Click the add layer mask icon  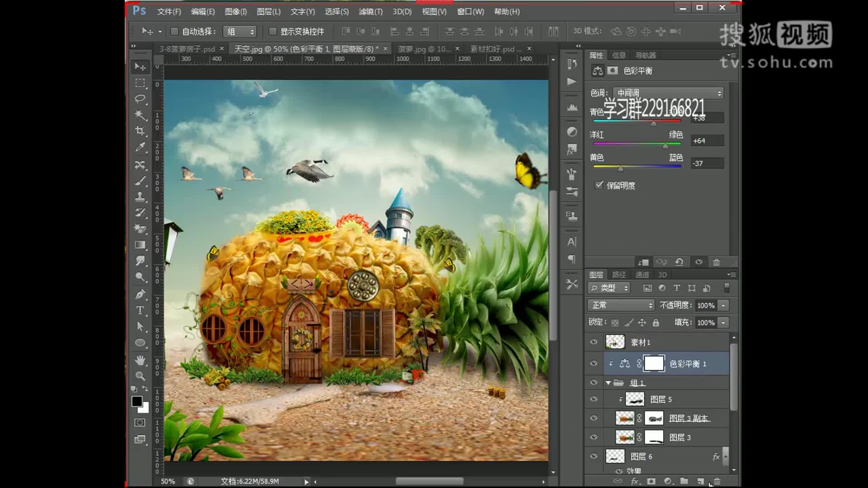651,481
